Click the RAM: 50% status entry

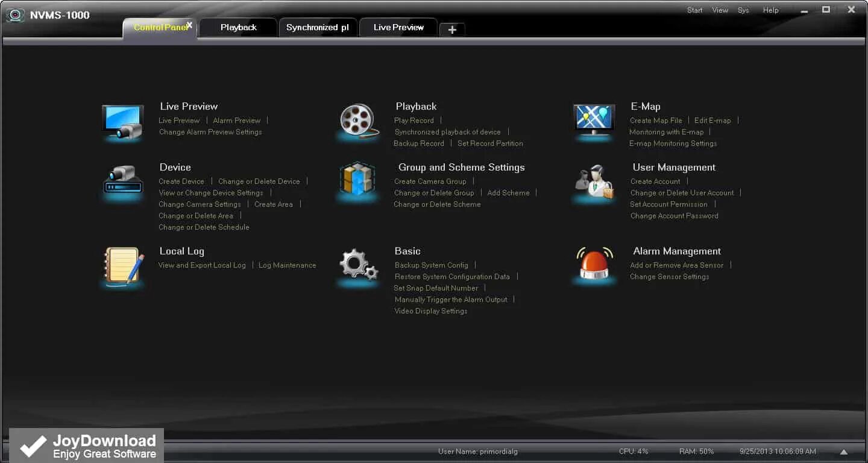697,452
